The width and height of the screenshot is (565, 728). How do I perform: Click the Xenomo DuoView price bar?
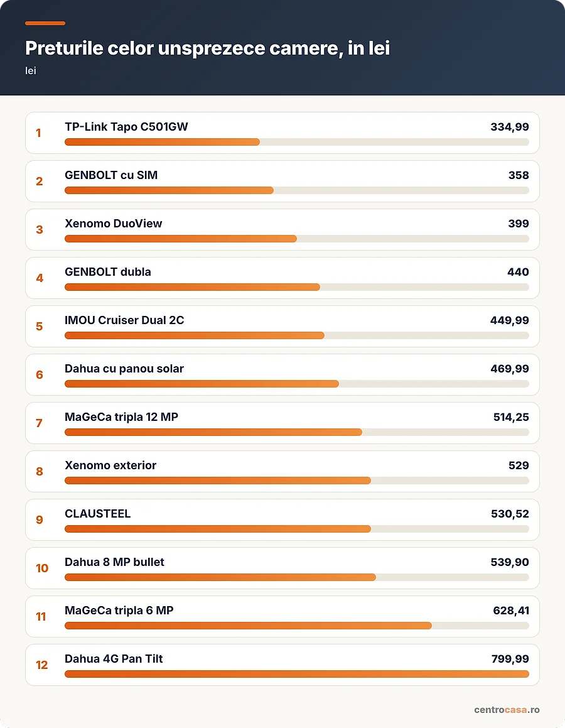(297, 239)
